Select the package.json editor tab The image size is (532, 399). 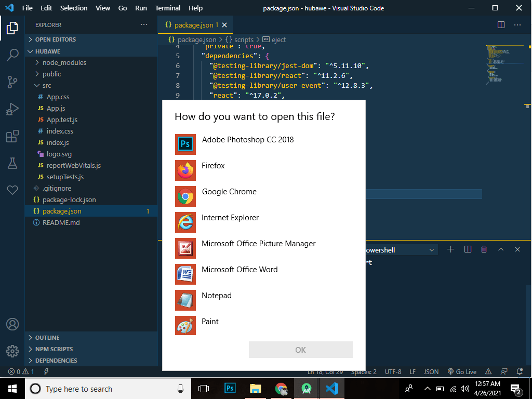coord(193,25)
